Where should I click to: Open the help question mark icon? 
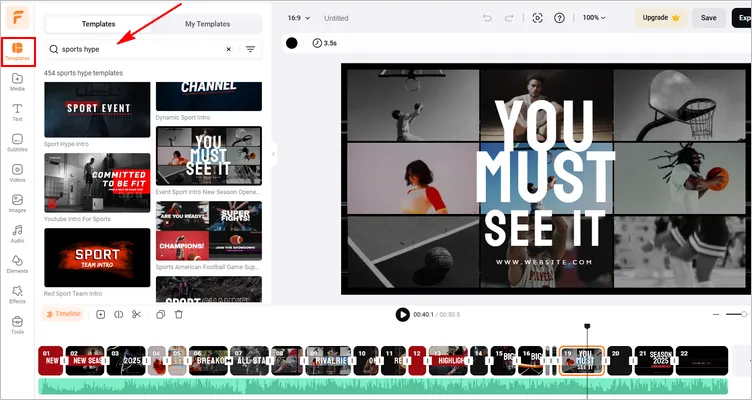pyautogui.click(x=559, y=18)
